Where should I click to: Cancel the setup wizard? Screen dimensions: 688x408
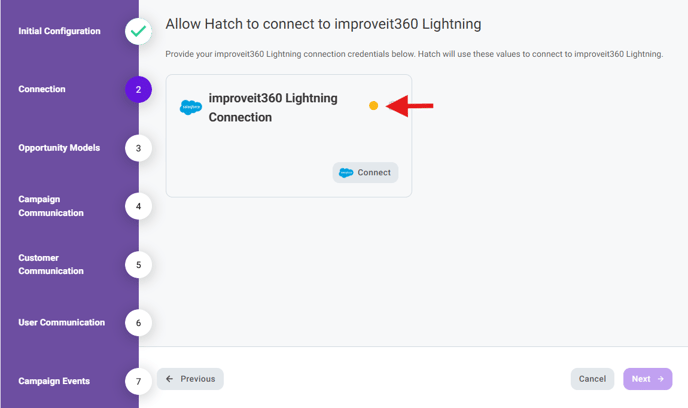[x=592, y=379]
